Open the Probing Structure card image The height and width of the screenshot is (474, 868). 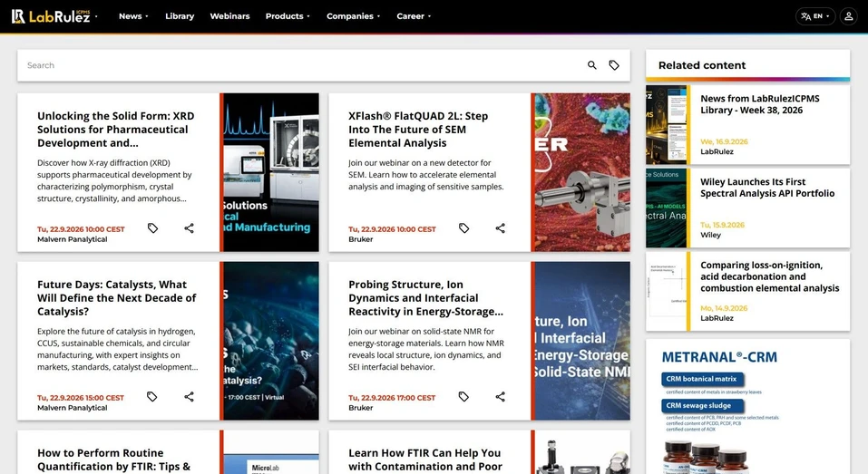[581, 341]
